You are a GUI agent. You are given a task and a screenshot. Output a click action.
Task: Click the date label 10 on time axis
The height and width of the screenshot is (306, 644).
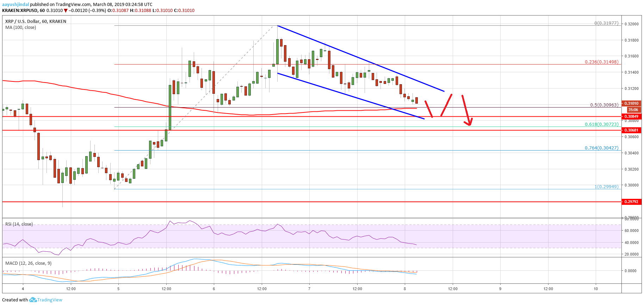click(596, 289)
